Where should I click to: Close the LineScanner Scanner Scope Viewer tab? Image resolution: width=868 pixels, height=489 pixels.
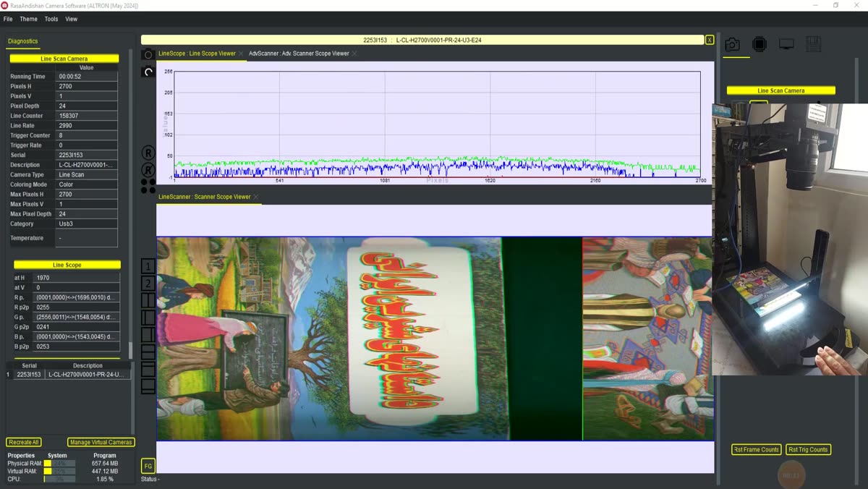pos(255,197)
